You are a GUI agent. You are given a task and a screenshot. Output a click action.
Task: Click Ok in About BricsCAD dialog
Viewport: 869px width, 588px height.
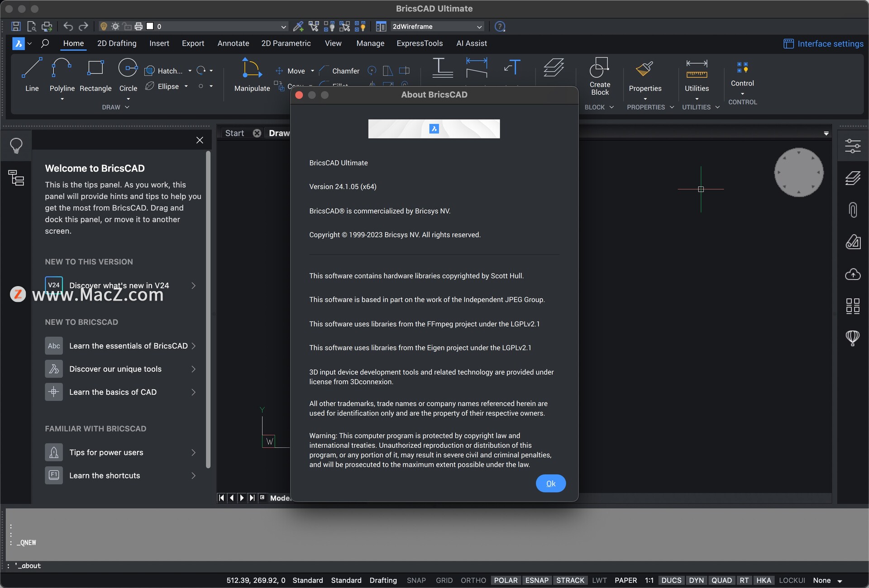click(551, 483)
